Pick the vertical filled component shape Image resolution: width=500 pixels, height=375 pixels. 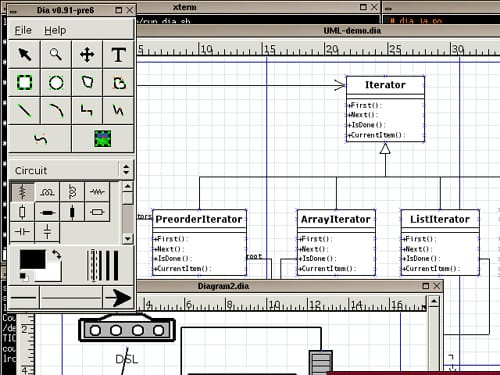(x=72, y=212)
